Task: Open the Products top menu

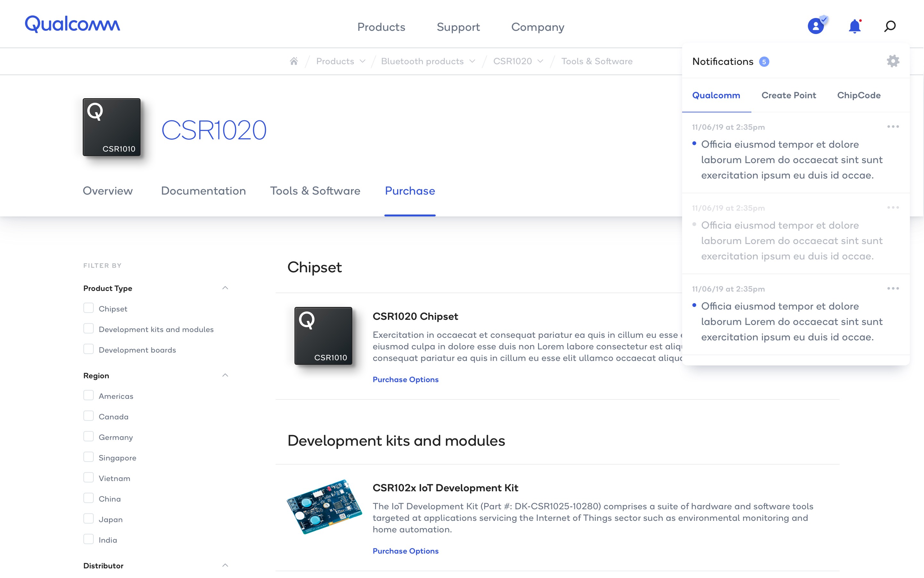Action: click(x=381, y=27)
